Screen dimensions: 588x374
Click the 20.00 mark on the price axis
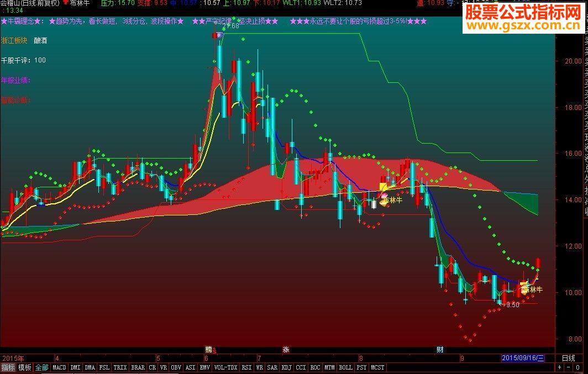[574, 61]
